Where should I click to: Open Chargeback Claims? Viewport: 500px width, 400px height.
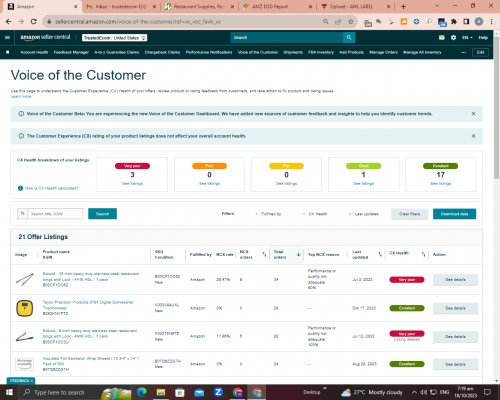162,52
